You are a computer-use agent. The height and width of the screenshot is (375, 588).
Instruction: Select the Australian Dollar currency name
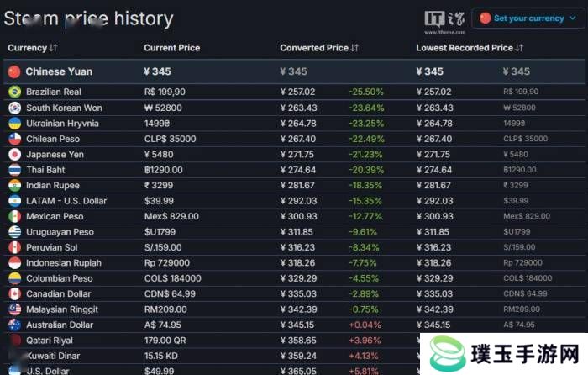pos(60,325)
